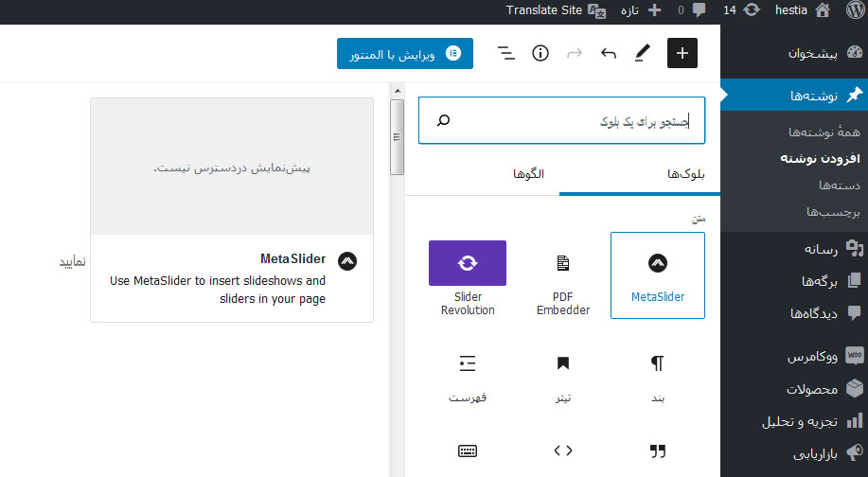Click MetaSlider title in preview card
868x477 pixels.
[x=292, y=258]
